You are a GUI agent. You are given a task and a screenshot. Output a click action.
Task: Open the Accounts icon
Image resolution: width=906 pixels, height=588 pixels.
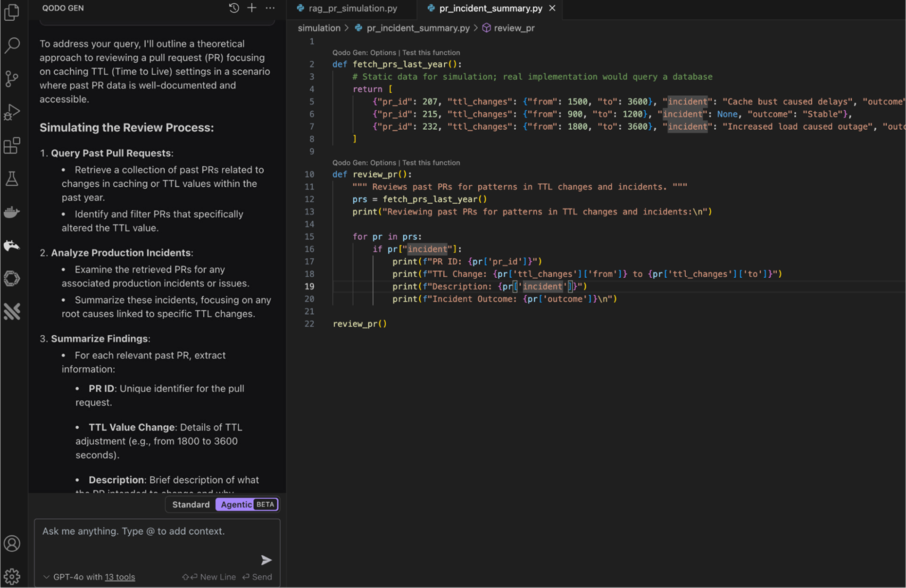(12, 544)
